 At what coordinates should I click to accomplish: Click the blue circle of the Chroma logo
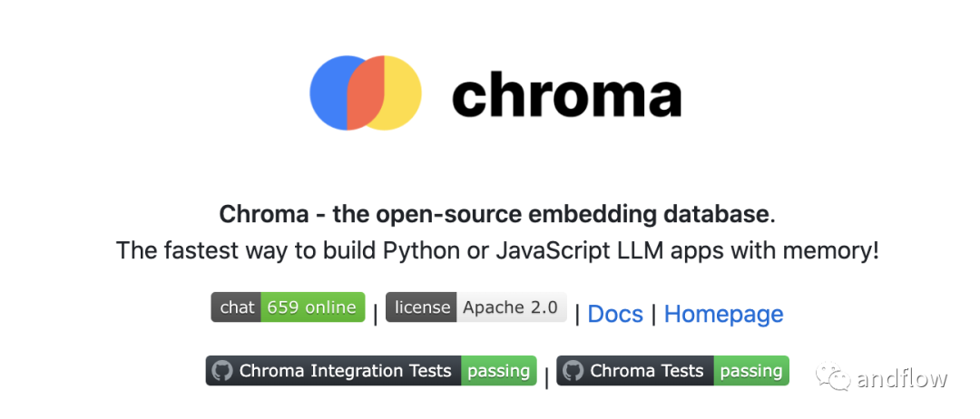330,93
